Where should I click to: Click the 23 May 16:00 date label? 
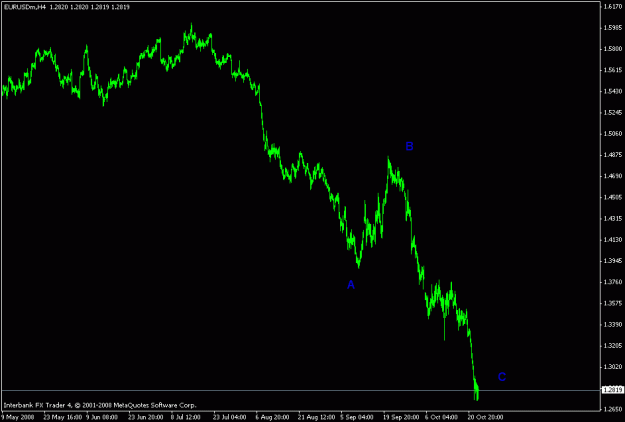pyautogui.click(x=62, y=417)
